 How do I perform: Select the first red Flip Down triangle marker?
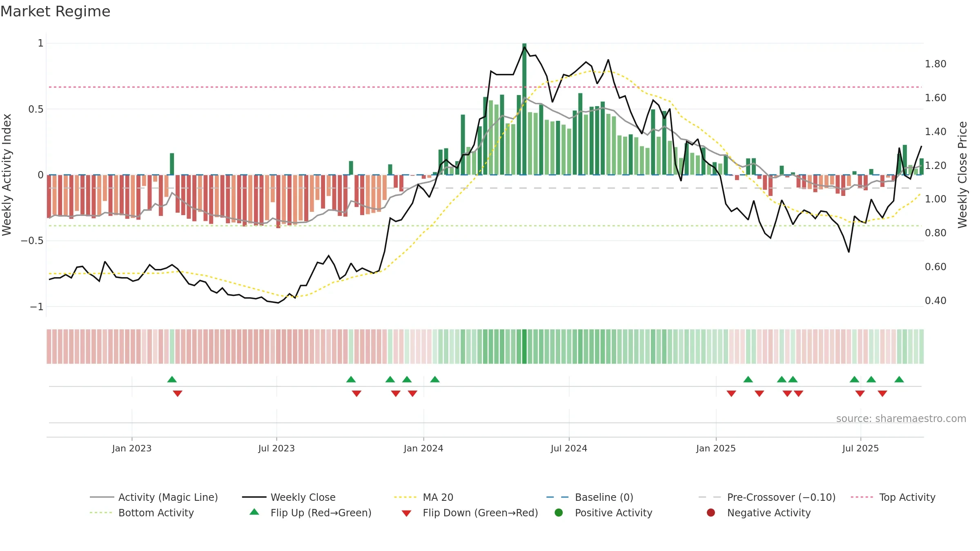click(x=178, y=393)
